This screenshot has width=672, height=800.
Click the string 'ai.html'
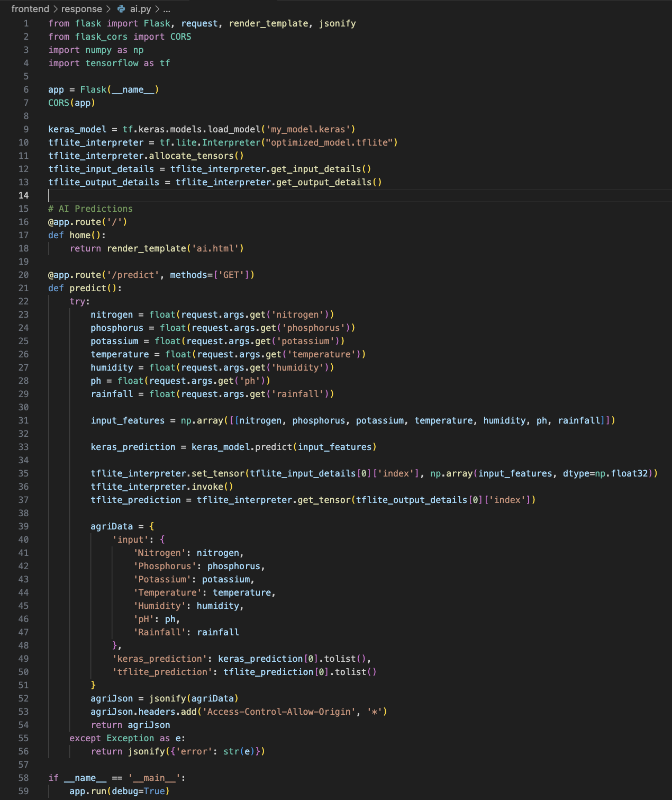[x=215, y=248]
